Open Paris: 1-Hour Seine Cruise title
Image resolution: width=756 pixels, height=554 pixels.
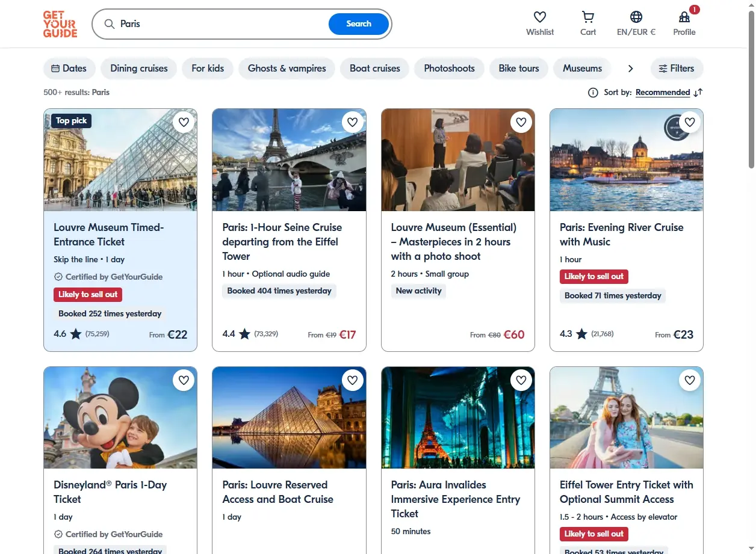click(x=282, y=242)
